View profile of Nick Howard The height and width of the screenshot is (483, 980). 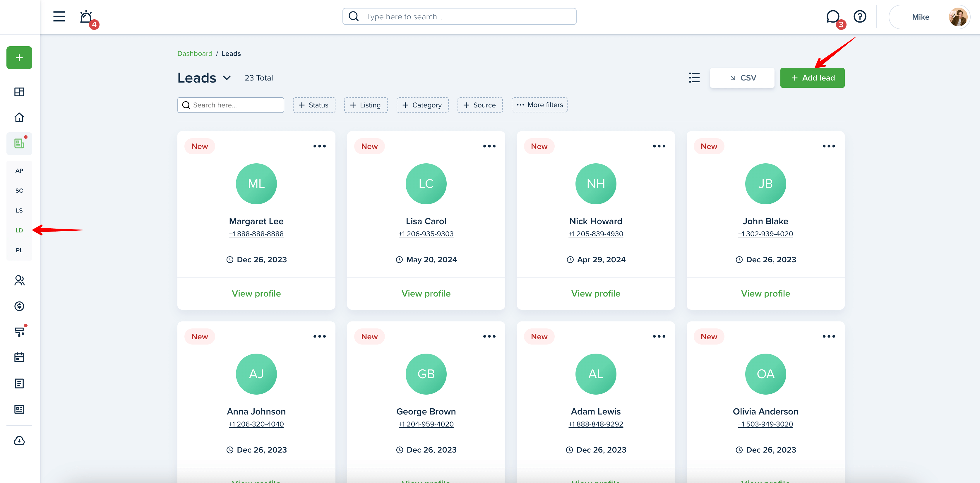596,294
